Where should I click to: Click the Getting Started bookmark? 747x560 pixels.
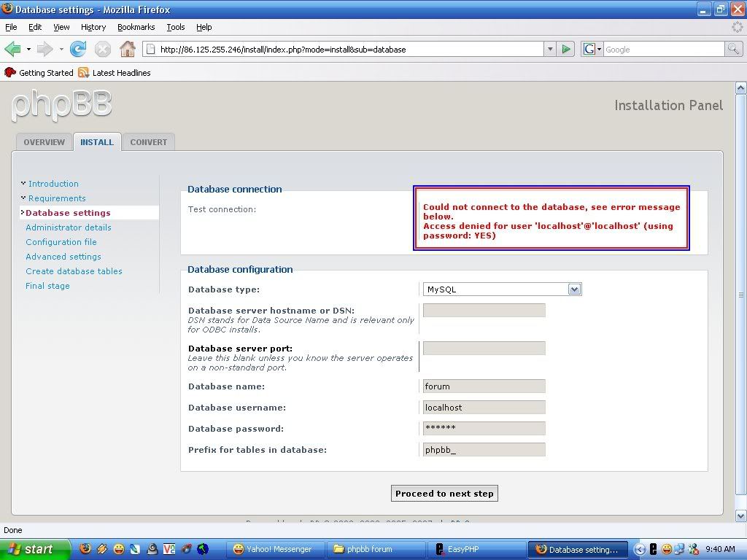pos(39,72)
